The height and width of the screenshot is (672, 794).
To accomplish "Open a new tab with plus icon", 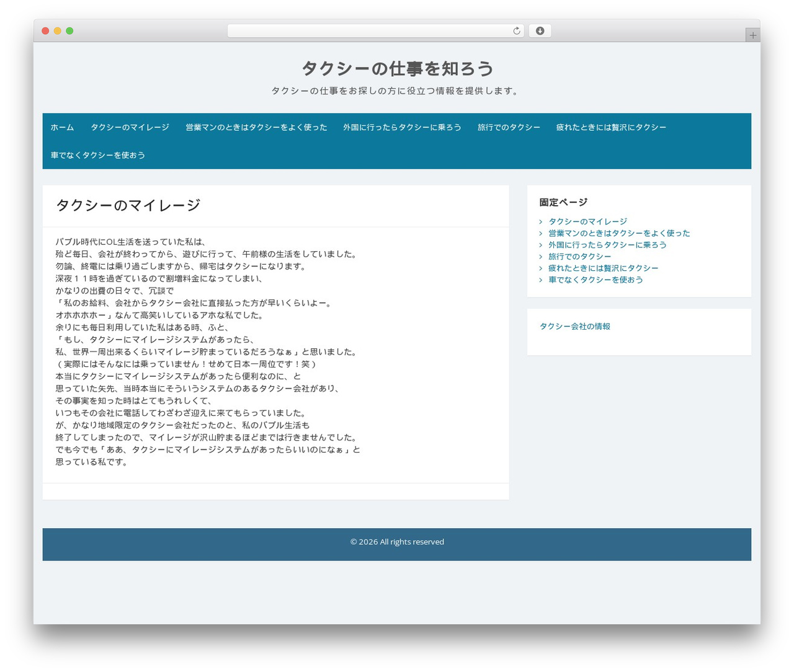I will tap(752, 35).
